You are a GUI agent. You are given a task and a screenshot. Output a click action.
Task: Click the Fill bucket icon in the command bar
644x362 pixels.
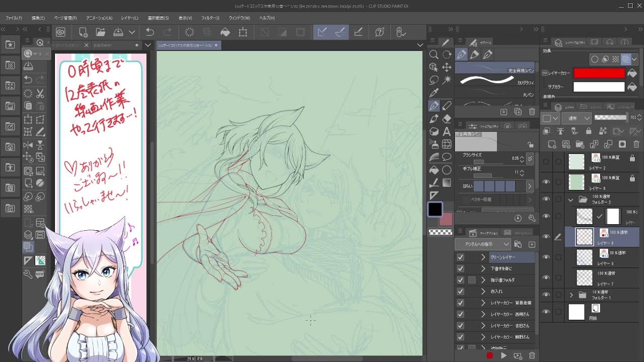[x=225, y=32]
